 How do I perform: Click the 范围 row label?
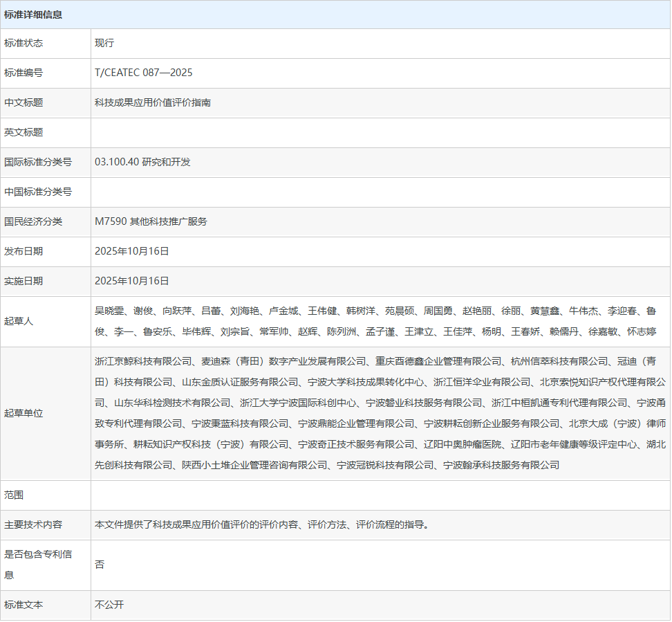[14, 495]
